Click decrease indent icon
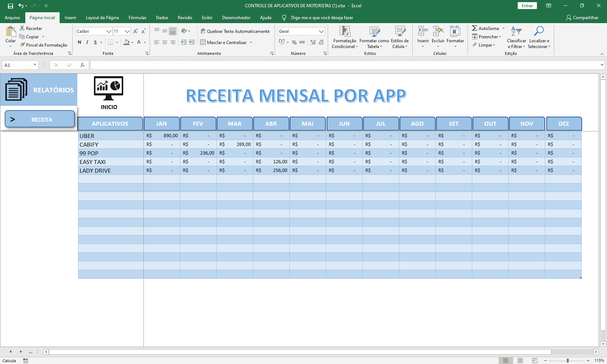607x364 pixels. [x=184, y=42]
